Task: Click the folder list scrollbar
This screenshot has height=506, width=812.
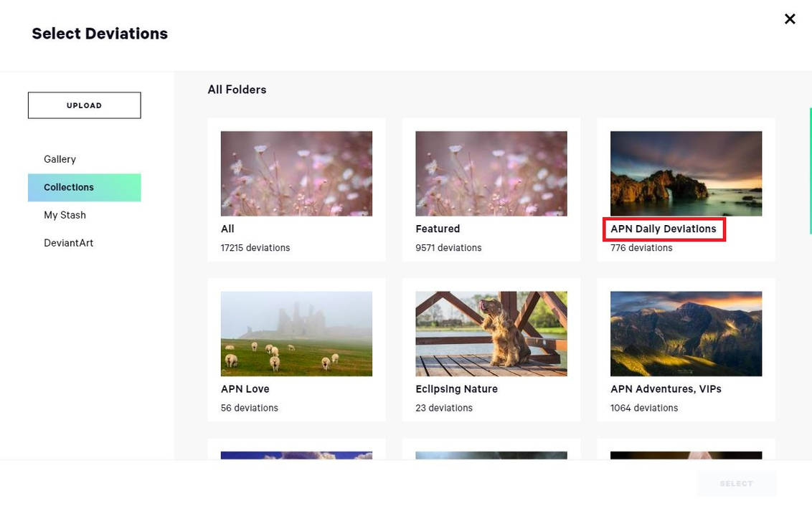Action: pyautogui.click(x=810, y=171)
